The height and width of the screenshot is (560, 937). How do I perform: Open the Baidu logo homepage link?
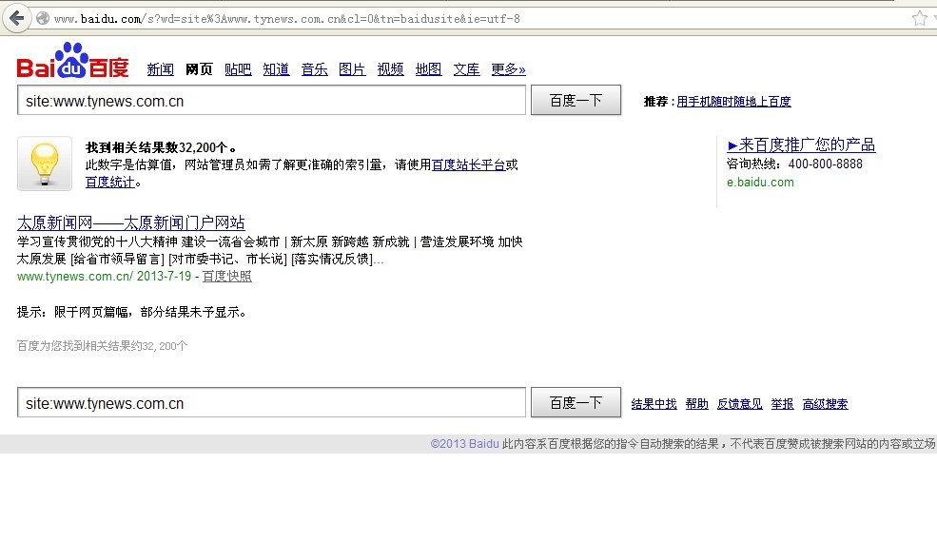(73, 60)
